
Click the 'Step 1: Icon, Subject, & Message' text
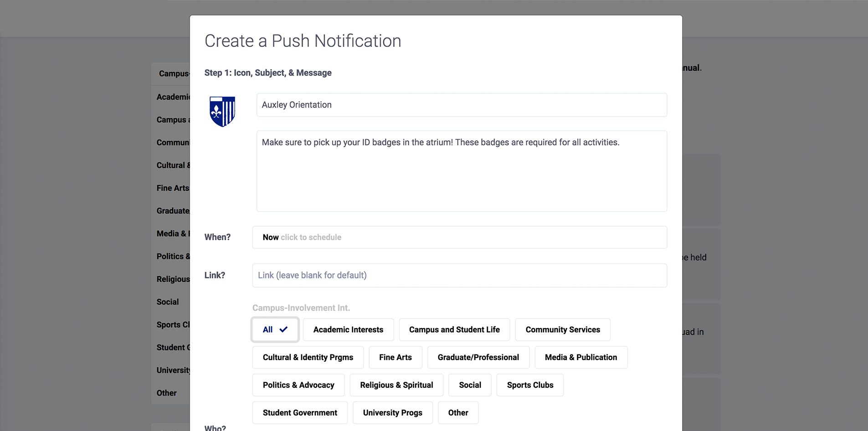coord(268,73)
